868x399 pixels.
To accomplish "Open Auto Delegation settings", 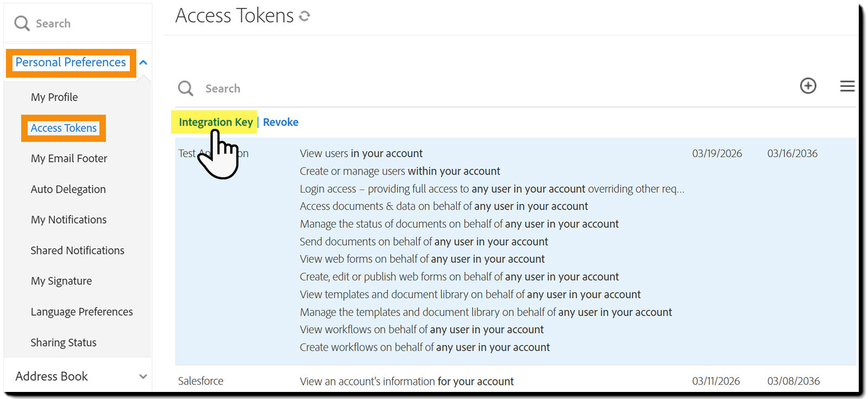I will 68,189.
